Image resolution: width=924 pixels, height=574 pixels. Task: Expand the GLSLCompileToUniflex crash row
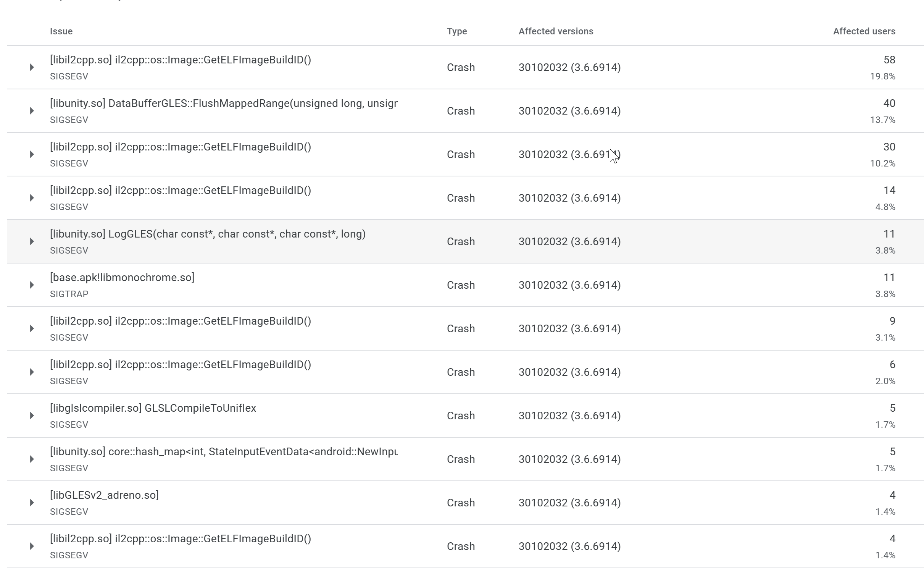click(x=32, y=416)
